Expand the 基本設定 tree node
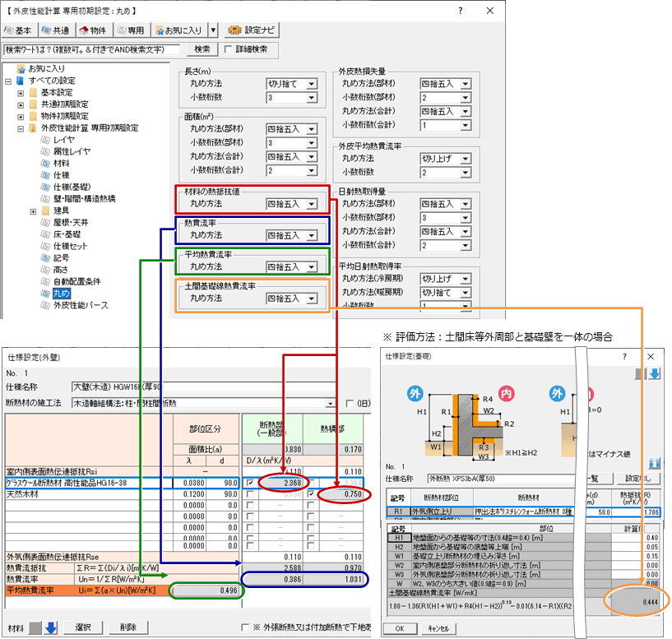This screenshot has height=639, width=672. point(21,93)
